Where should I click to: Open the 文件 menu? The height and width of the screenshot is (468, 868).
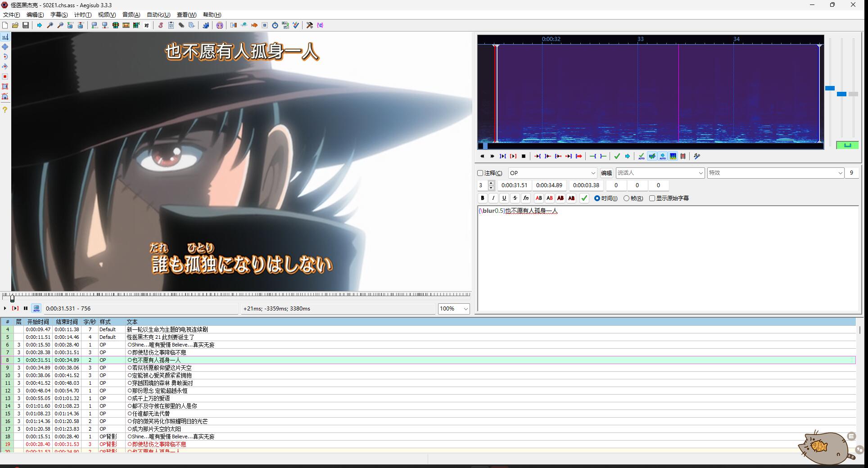click(x=12, y=15)
